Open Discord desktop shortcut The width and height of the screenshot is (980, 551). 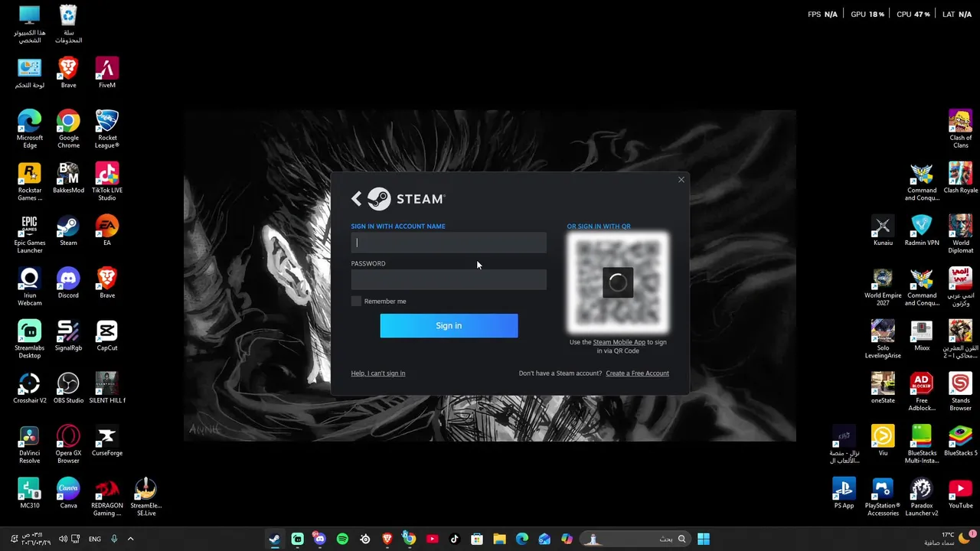coord(68,282)
